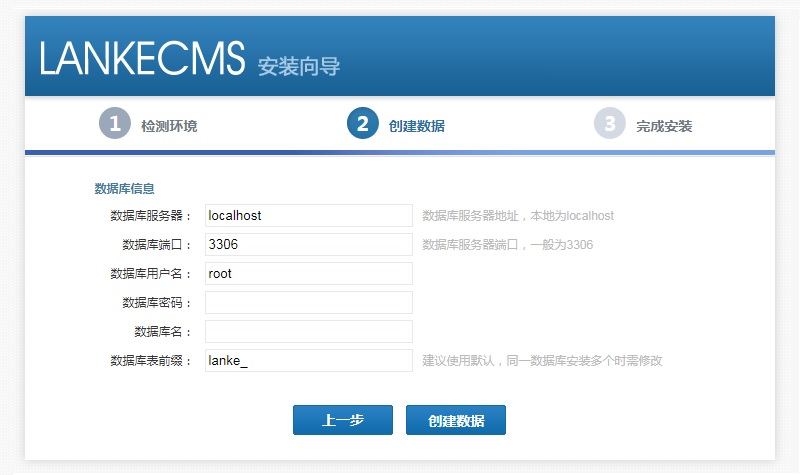Screen dimensions: 800x475
Task: Select the 创建数据 step label
Action: click(x=416, y=126)
